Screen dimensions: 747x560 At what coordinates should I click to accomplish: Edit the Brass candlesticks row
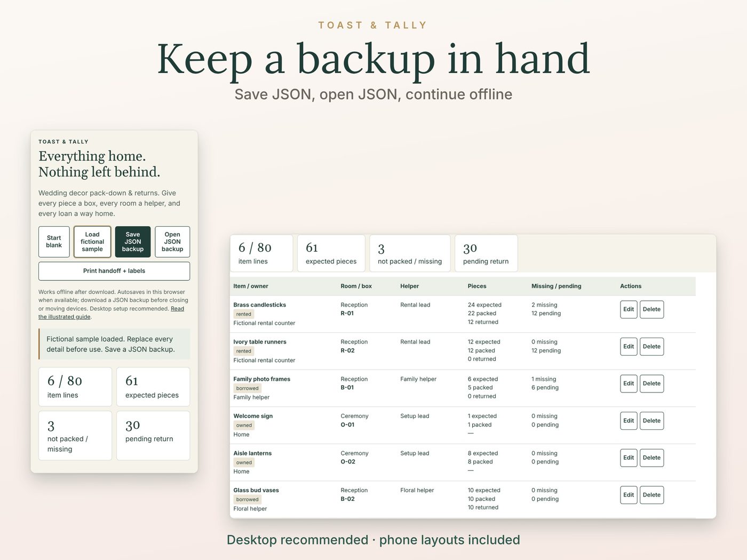(x=629, y=309)
